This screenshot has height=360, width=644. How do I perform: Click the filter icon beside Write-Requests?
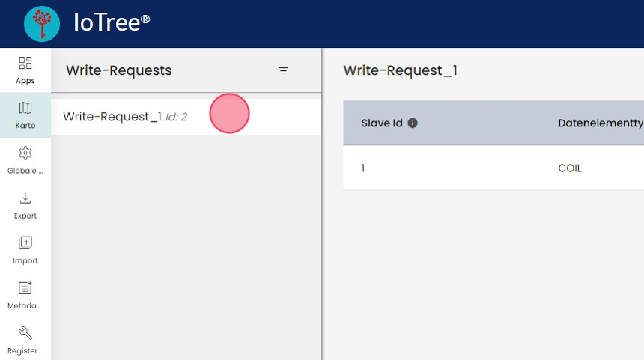(x=284, y=70)
